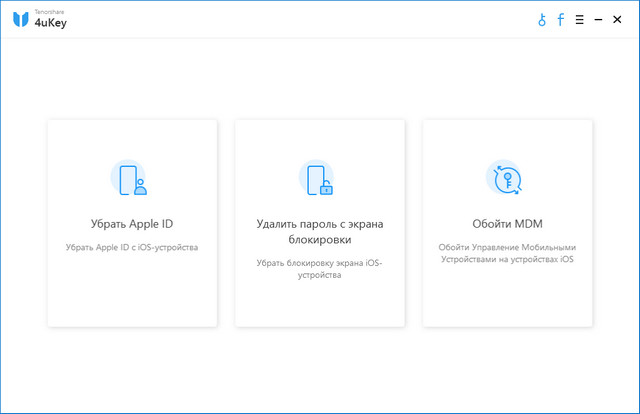Click 'Обойти Управление Мобильными Устройствами' description
This screenshot has height=414, width=640.
[507, 253]
